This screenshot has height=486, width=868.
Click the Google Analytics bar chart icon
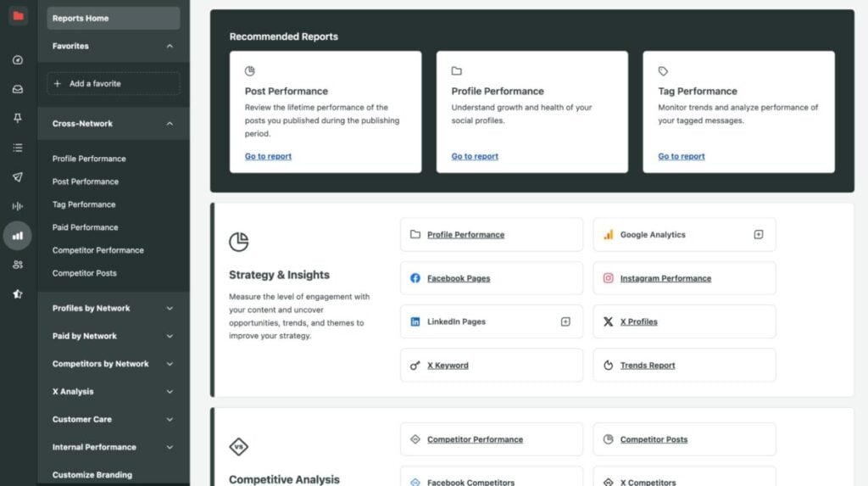pyautogui.click(x=608, y=234)
